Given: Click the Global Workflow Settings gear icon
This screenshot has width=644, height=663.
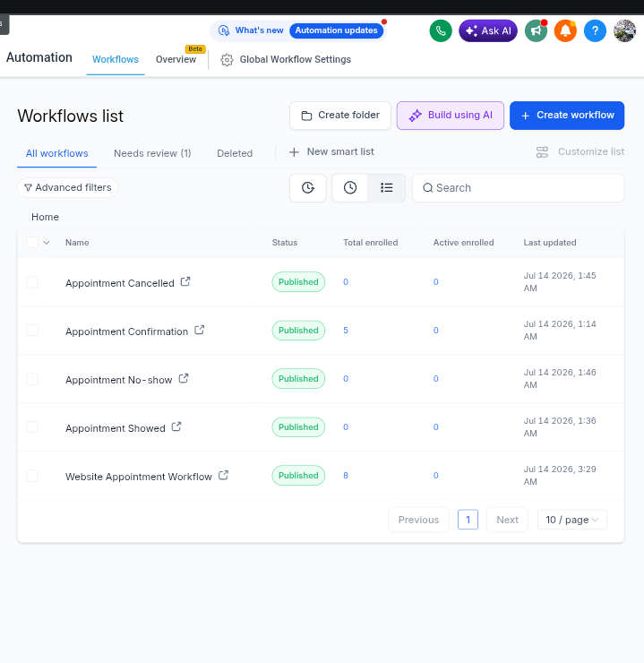Looking at the screenshot, I should (227, 60).
